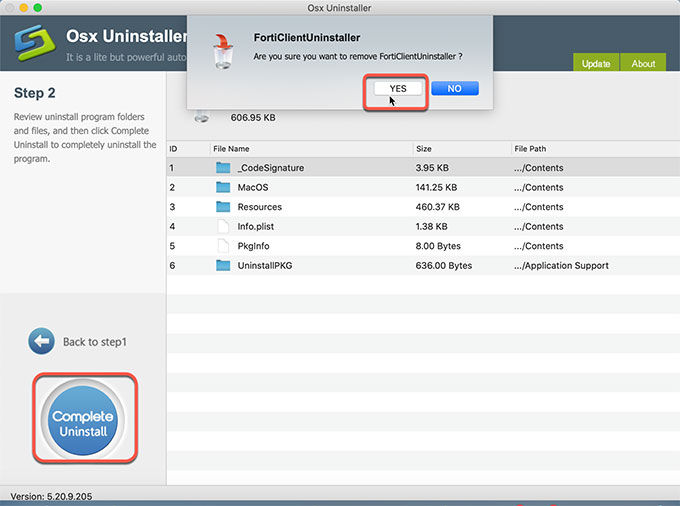Sort by File Name column header

[232, 149]
